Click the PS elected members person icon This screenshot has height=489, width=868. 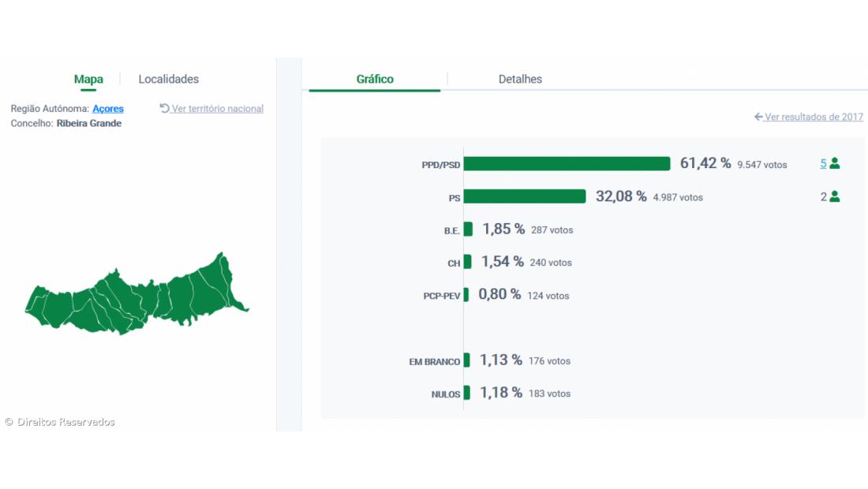[835, 197]
